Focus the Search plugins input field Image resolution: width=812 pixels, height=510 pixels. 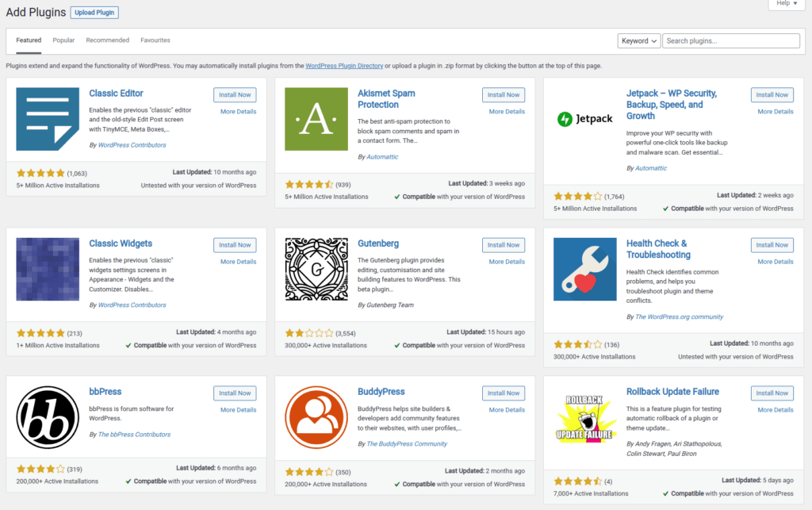click(731, 41)
